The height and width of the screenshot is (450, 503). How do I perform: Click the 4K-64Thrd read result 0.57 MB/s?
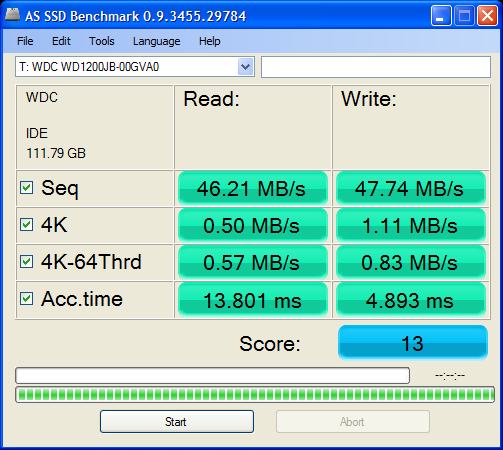(253, 262)
